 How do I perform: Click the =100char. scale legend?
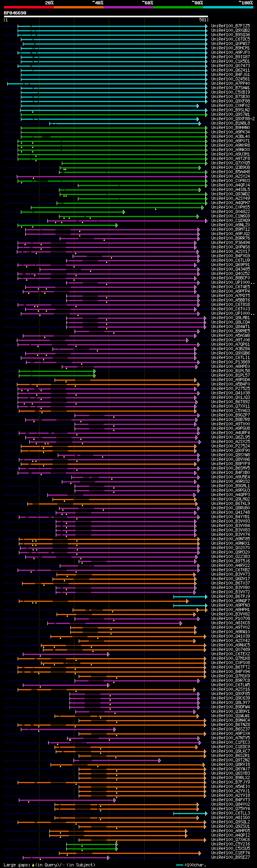(x=192, y=864)
